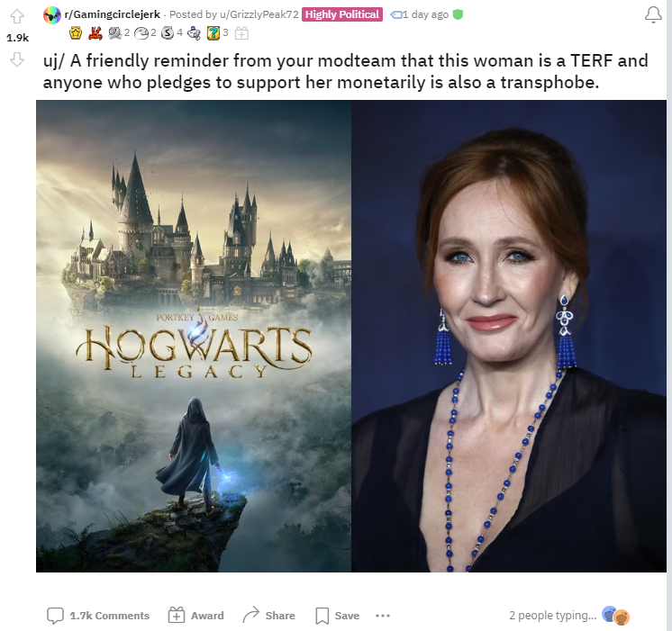Screen dimensions: 672x631
Task: Click the silver S award icon
Action: (x=168, y=33)
